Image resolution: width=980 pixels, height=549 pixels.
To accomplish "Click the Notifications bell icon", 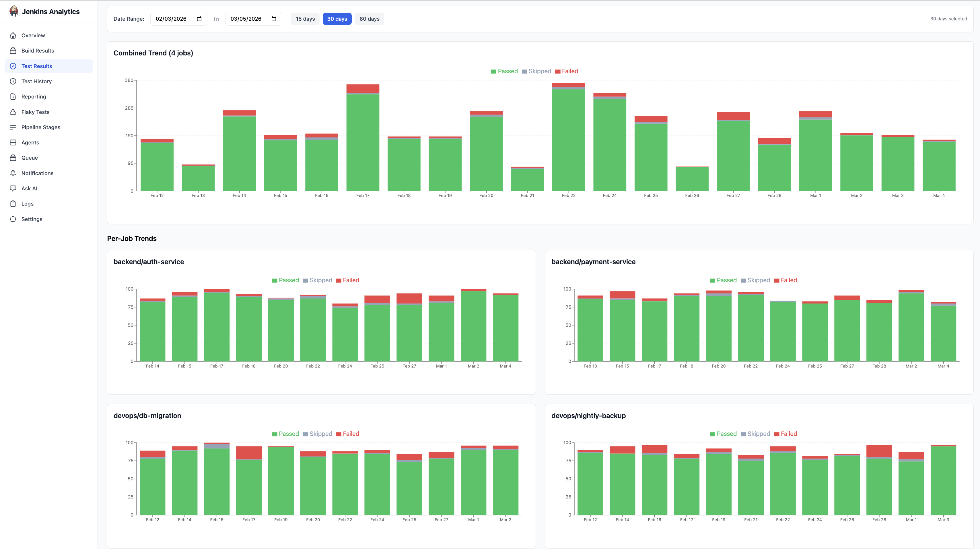I will click(13, 173).
